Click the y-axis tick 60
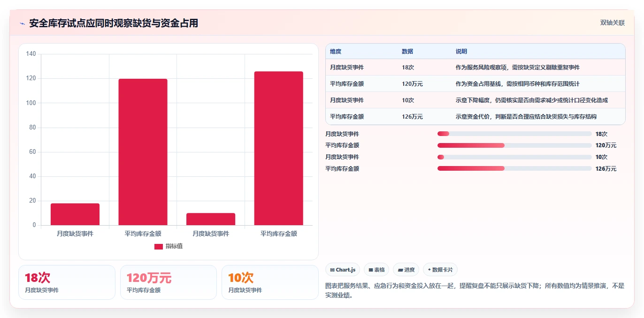644x318 pixels. 32,152
